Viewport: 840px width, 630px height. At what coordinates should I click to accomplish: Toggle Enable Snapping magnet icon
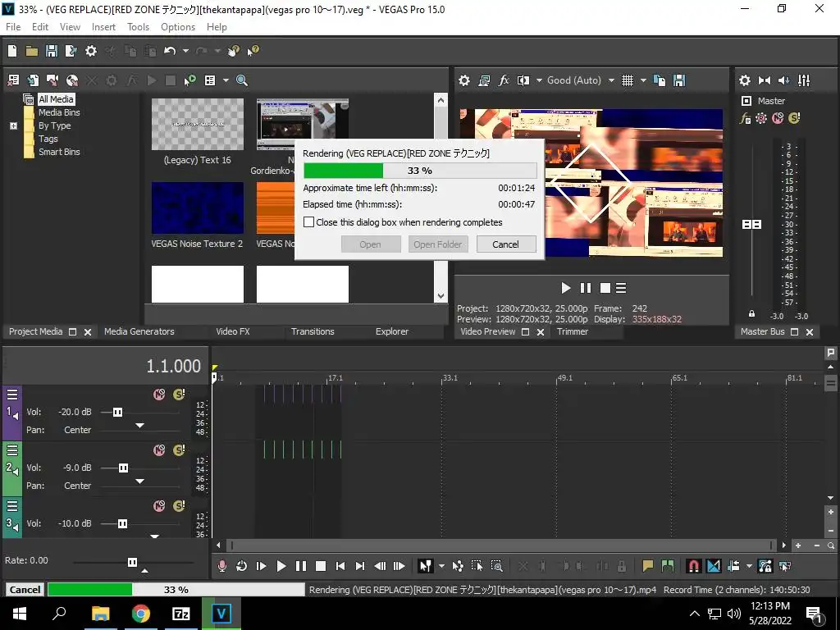(693, 566)
